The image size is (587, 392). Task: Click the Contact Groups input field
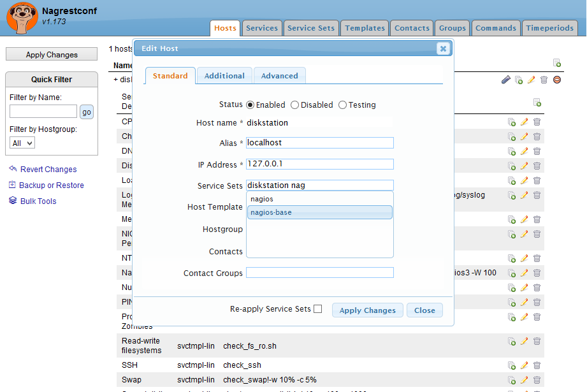pyautogui.click(x=320, y=273)
